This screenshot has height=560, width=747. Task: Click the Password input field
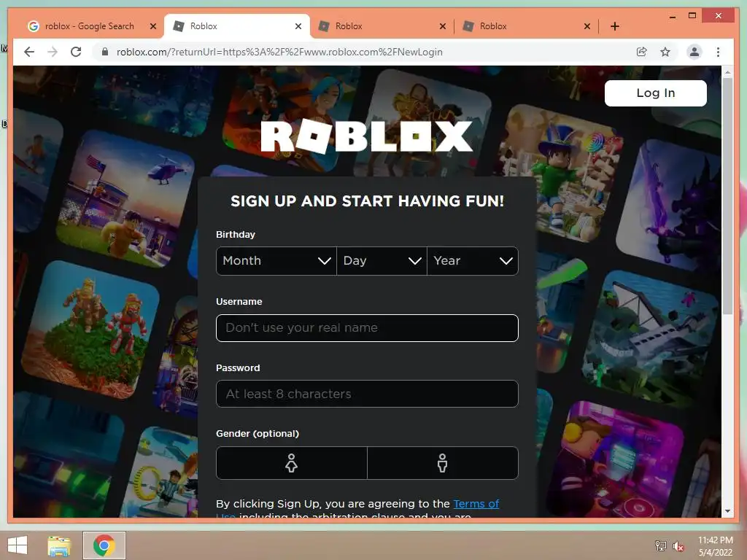click(x=367, y=394)
